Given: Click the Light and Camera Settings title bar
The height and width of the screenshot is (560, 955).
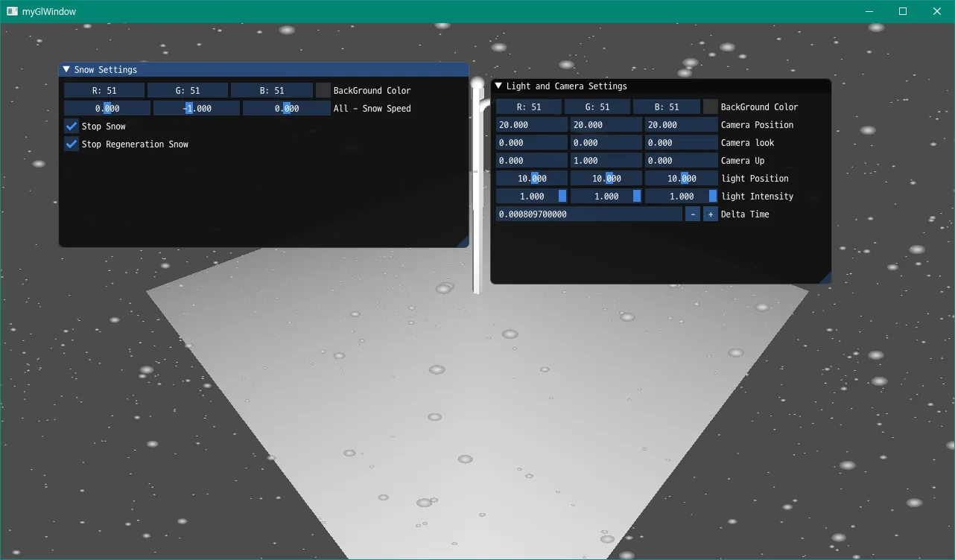Looking at the screenshot, I should (x=661, y=86).
